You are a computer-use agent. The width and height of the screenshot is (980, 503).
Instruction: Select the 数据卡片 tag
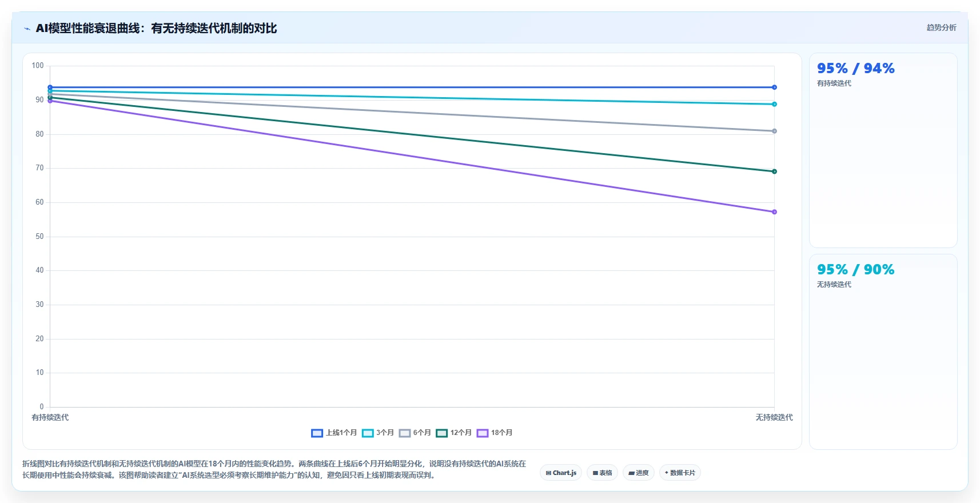coord(680,473)
